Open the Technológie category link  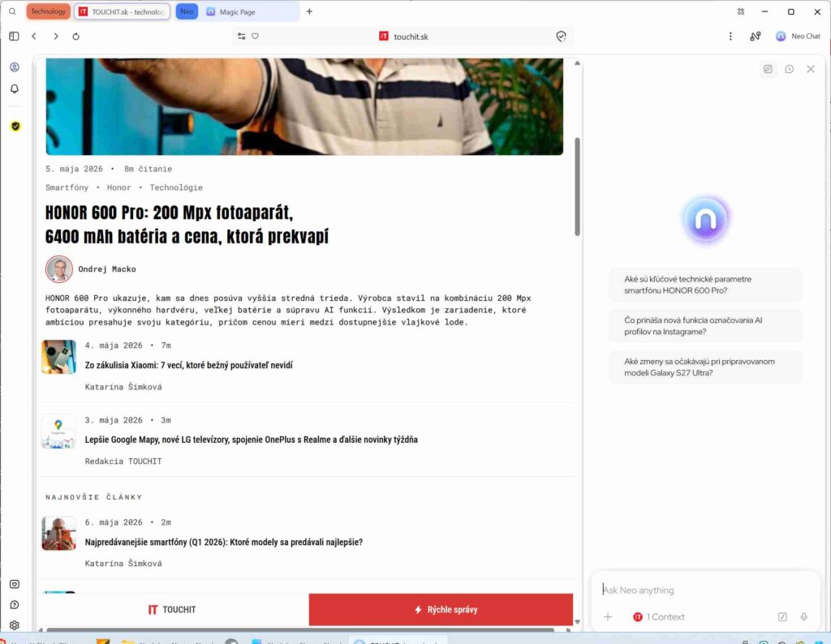[176, 187]
